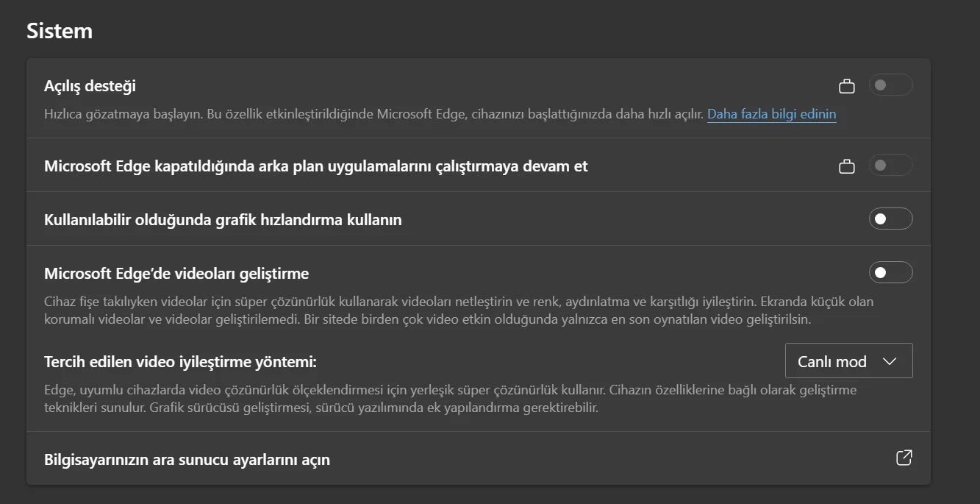Click the Sistem page heading
Screen dimensions: 980x504
point(60,30)
